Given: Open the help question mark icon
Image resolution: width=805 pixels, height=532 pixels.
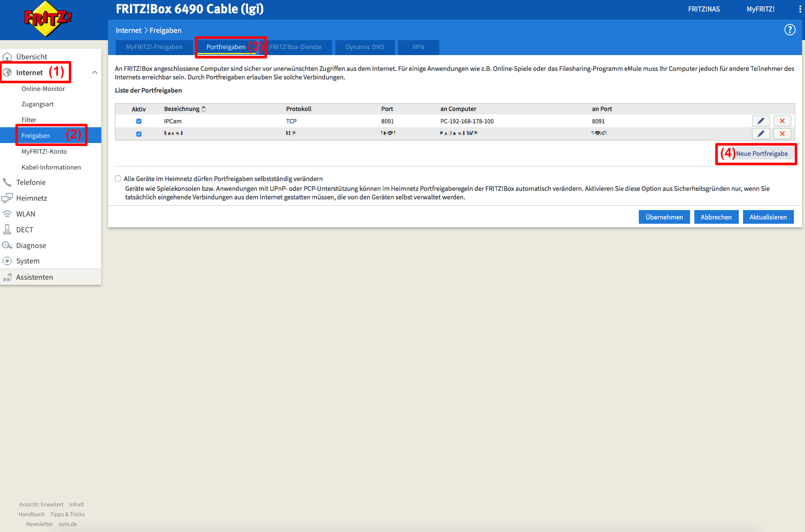Looking at the screenshot, I should pos(790,30).
